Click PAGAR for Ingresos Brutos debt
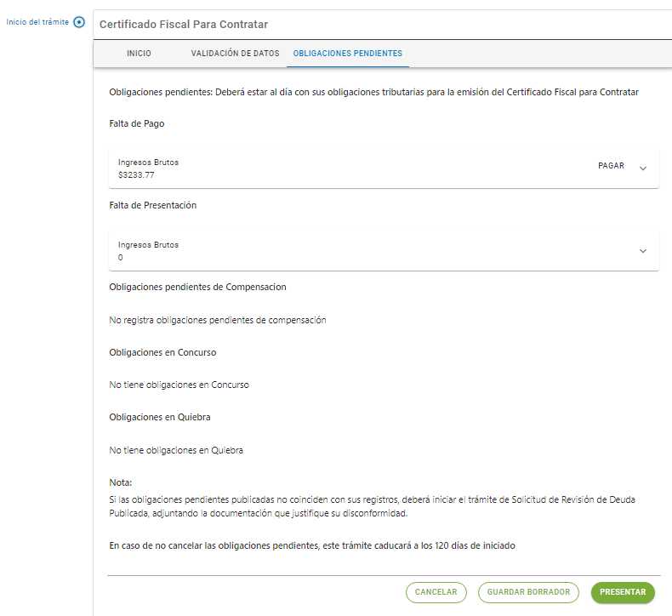672x616 pixels. tap(611, 166)
